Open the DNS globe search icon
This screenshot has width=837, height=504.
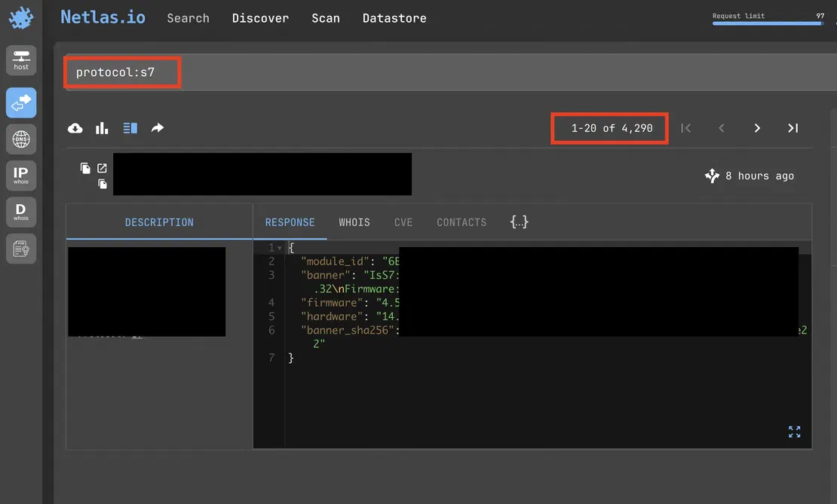coord(21,139)
